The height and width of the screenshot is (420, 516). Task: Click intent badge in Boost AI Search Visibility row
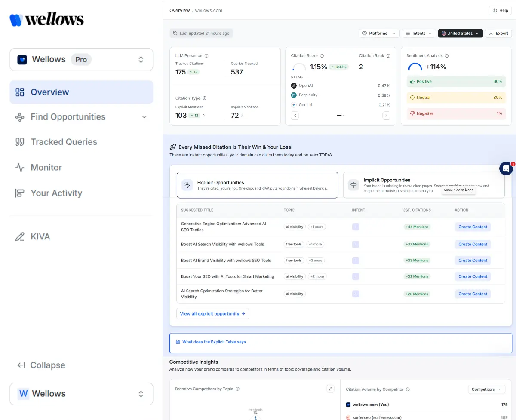pos(356,244)
